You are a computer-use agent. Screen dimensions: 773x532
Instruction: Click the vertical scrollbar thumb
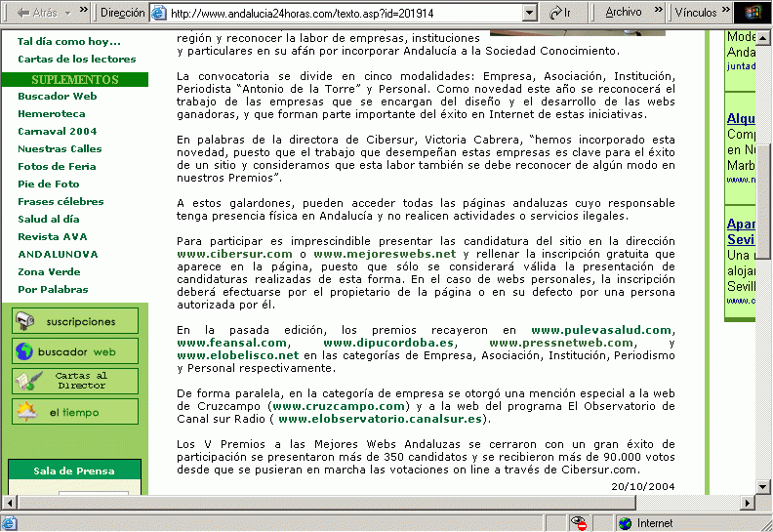click(x=763, y=201)
